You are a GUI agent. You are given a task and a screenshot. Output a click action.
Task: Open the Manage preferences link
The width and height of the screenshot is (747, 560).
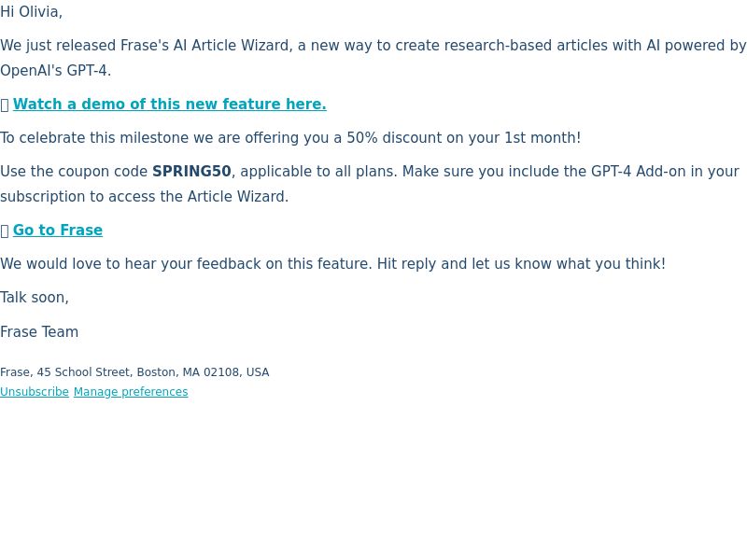(131, 392)
